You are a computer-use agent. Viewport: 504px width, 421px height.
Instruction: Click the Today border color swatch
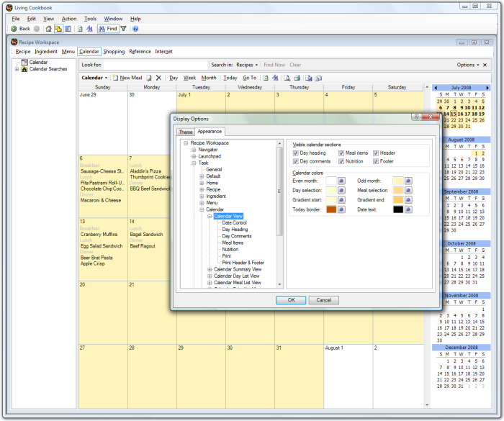331,209
